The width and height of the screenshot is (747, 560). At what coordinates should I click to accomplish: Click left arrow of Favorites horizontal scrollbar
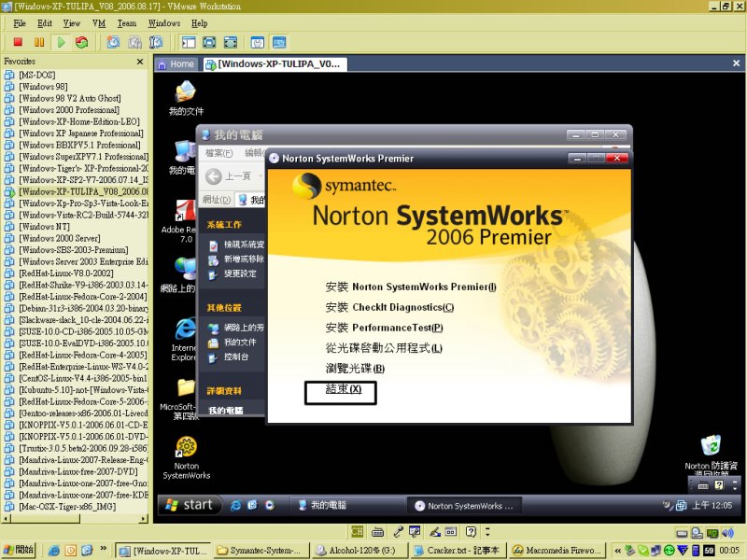(x=7, y=519)
